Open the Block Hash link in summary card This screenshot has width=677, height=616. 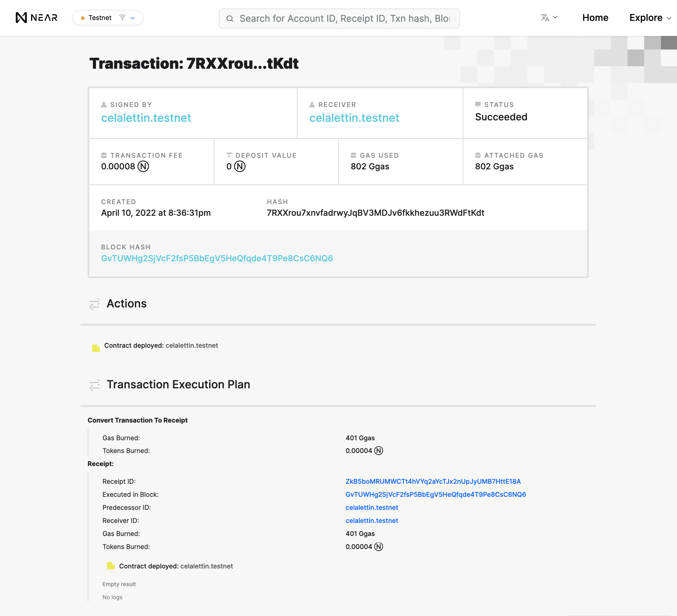coord(217,258)
